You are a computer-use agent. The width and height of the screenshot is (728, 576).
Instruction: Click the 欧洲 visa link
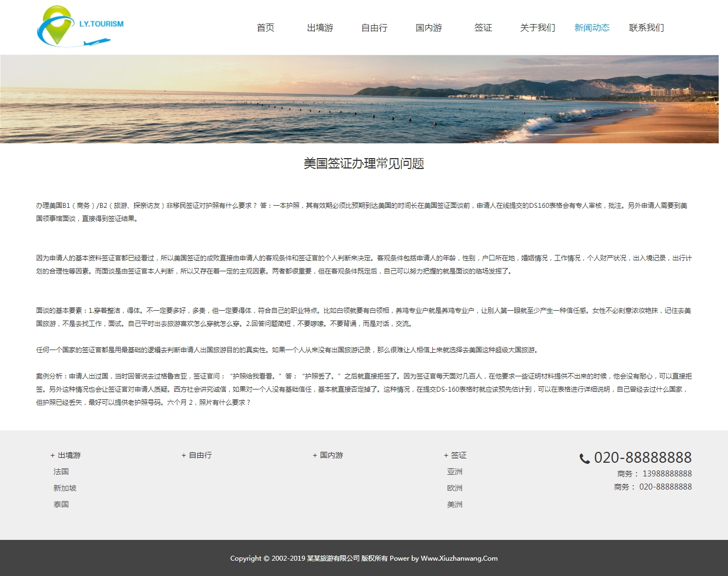tap(455, 488)
